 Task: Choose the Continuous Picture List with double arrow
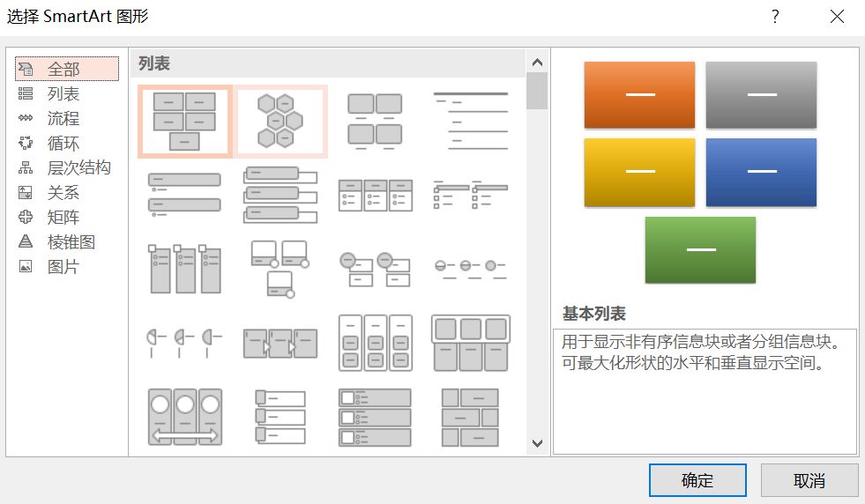(x=185, y=417)
